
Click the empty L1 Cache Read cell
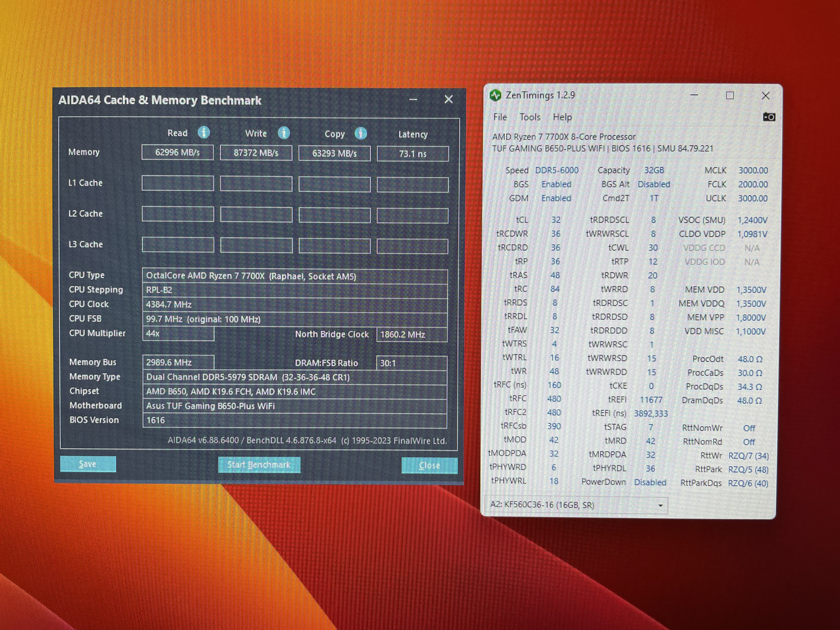(x=177, y=183)
